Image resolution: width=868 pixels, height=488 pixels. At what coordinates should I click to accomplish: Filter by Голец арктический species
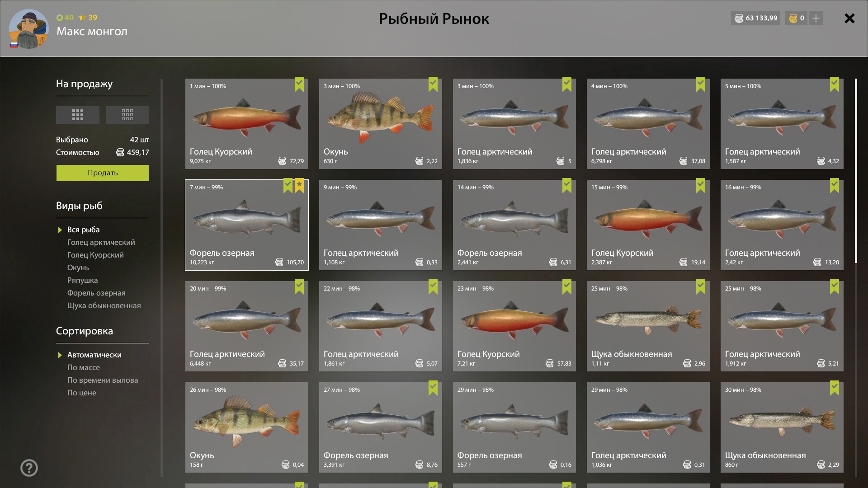pyautogui.click(x=101, y=242)
